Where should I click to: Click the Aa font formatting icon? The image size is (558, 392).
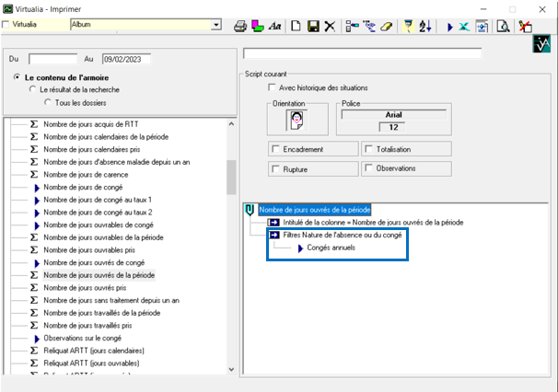274,26
